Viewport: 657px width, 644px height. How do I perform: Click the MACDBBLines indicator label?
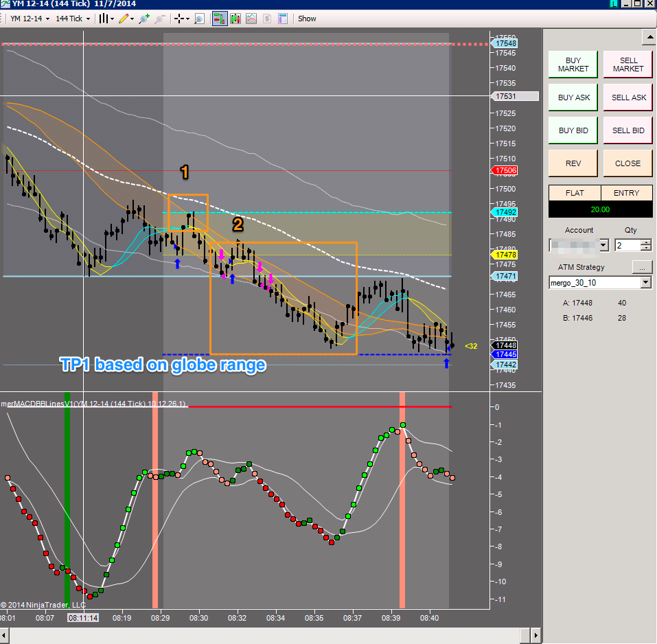93,404
